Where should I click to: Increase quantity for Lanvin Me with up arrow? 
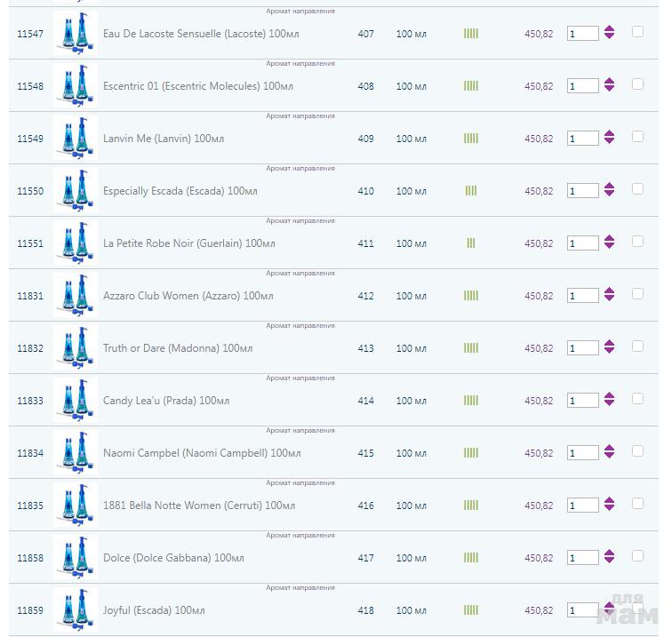pyautogui.click(x=609, y=133)
